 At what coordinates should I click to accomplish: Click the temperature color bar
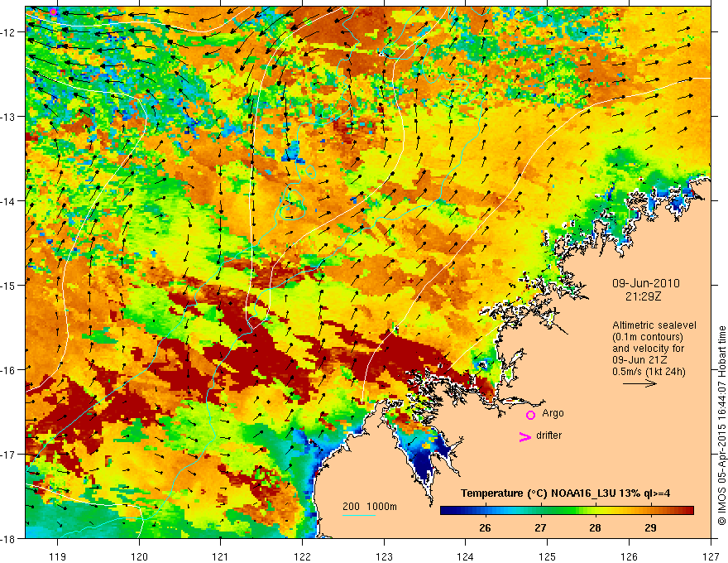click(x=567, y=511)
